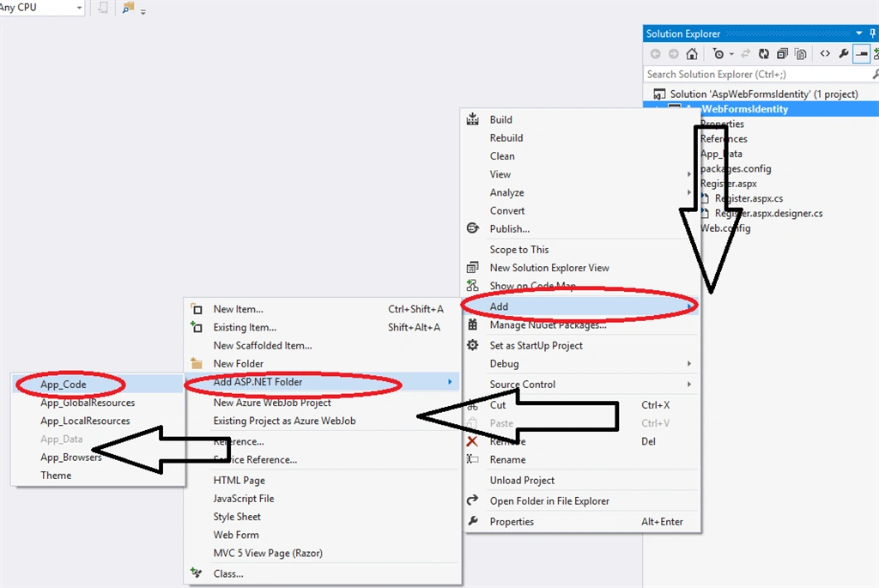Click the Manage NuGet Packages icon

click(x=473, y=324)
